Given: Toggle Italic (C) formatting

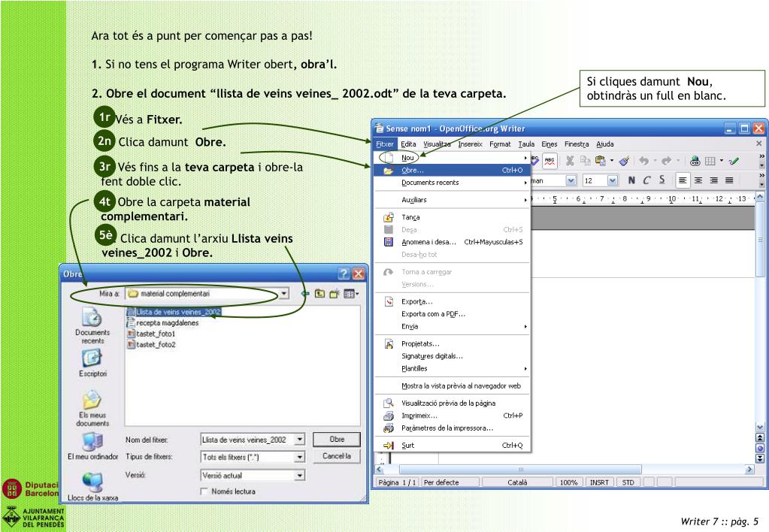Looking at the screenshot, I should click(647, 180).
